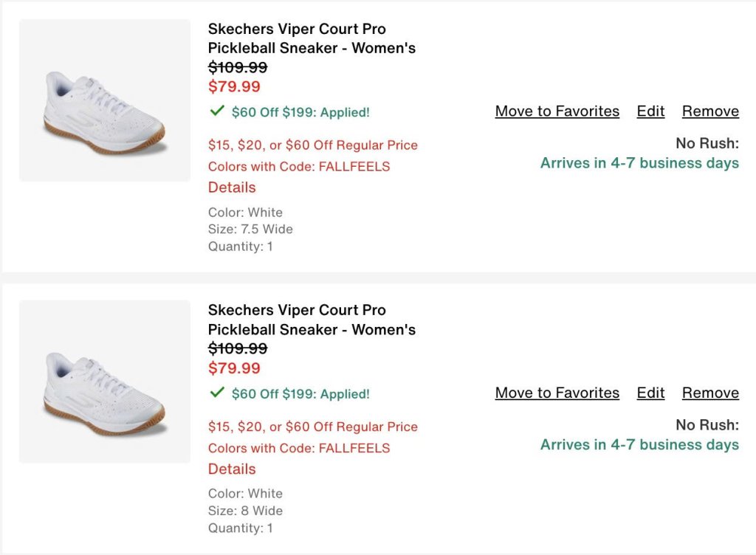Image resolution: width=756 pixels, height=555 pixels.
Task: Move the 7.5 Wide sneaker to Favorites
Action: click(557, 111)
